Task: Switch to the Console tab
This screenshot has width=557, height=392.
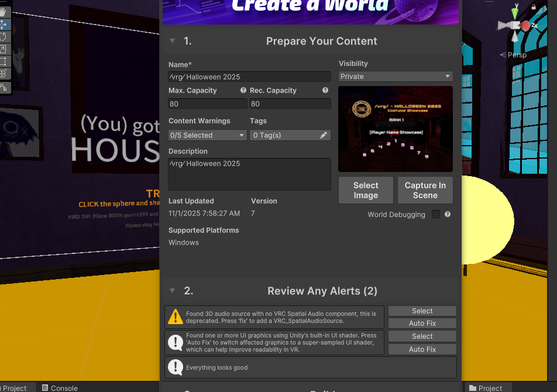Action: point(60,388)
